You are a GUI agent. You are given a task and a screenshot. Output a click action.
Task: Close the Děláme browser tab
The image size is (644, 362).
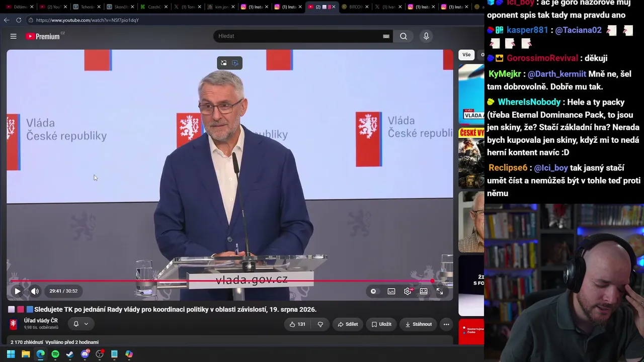click(x=32, y=7)
